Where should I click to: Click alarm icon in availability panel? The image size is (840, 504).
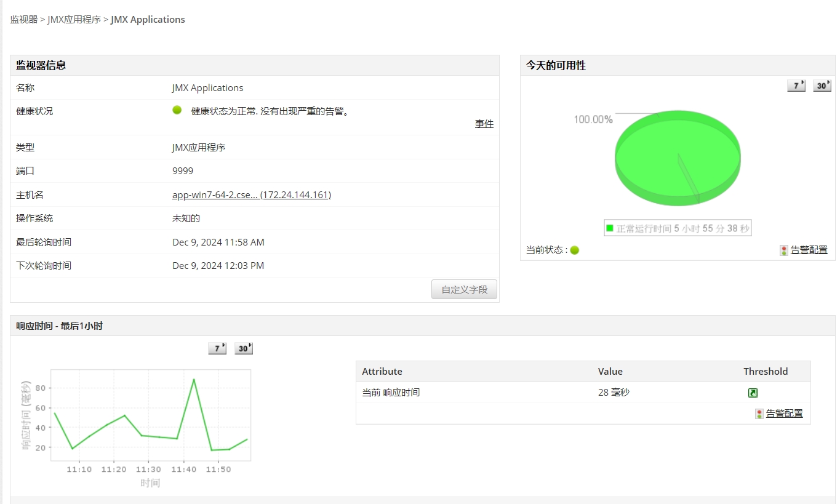(x=783, y=250)
